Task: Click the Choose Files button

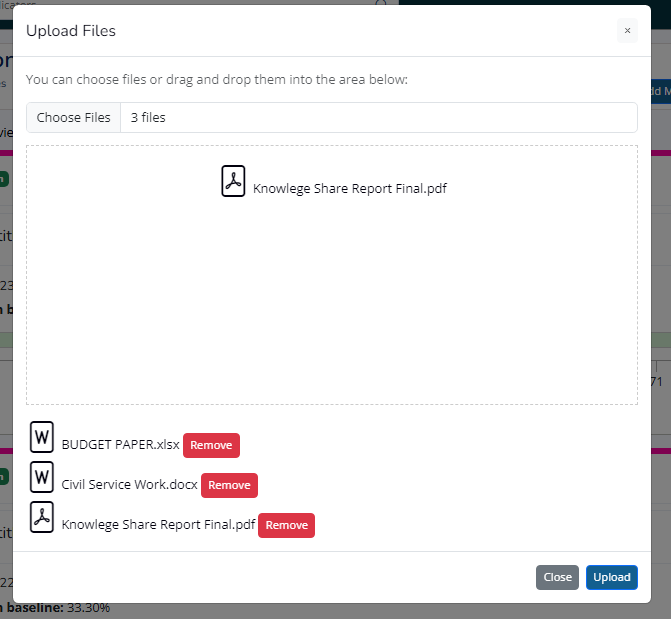Action: coord(74,117)
